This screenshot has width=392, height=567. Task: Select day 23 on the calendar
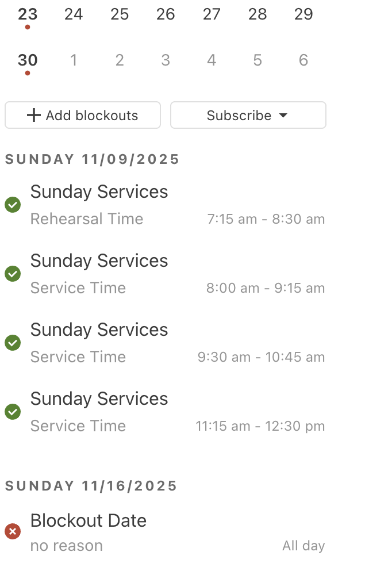tap(28, 14)
